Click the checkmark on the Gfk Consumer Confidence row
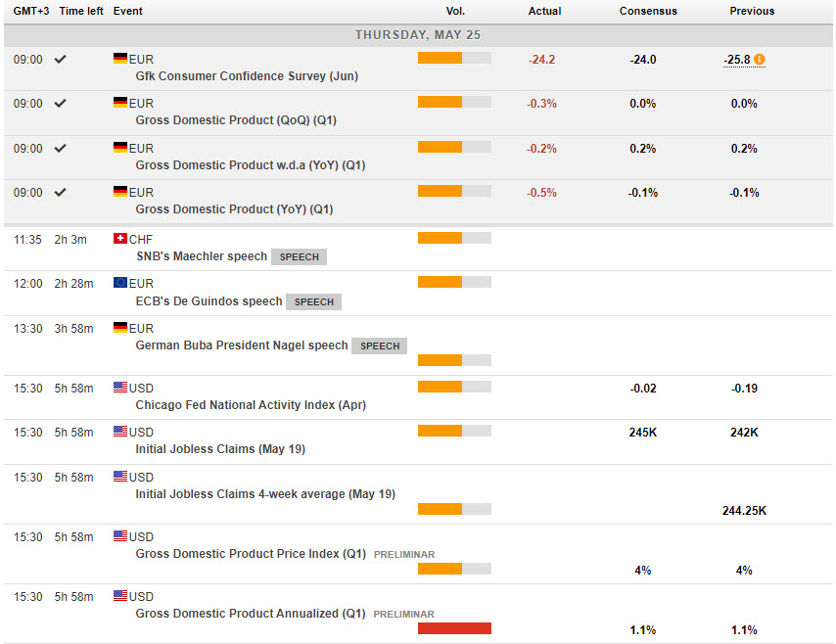This screenshot has width=836, height=644. 61,60
